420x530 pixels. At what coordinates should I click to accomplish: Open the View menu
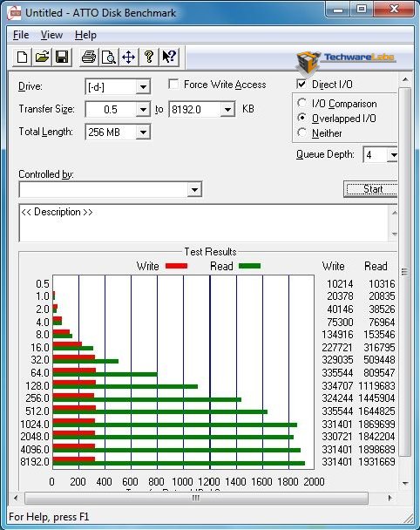[x=51, y=35]
